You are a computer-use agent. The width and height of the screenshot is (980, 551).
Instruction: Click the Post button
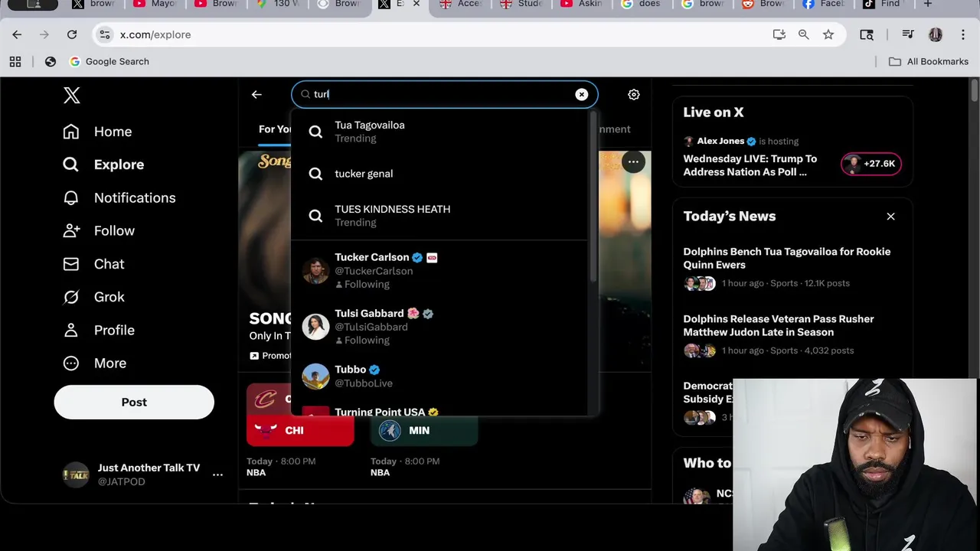pyautogui.click(x=134, y=402)
